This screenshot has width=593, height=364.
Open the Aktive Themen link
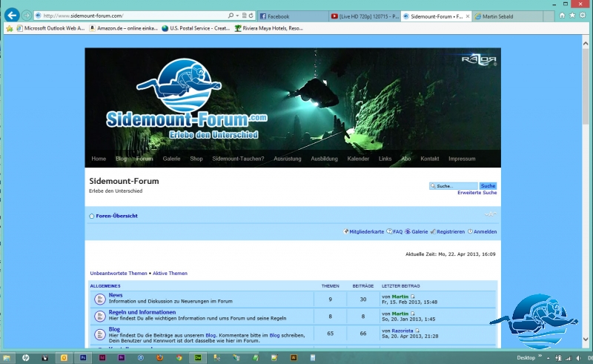point(170,274)
